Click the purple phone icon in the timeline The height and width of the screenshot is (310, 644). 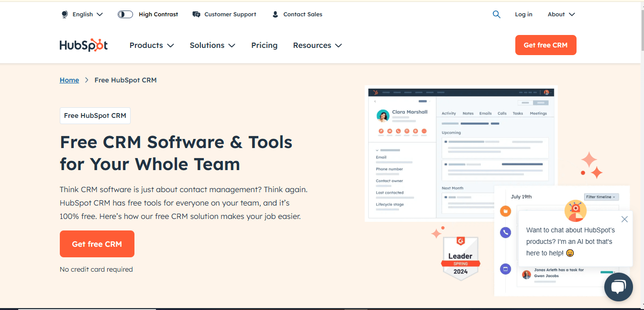pyautogui.click(x=505, y=232)
